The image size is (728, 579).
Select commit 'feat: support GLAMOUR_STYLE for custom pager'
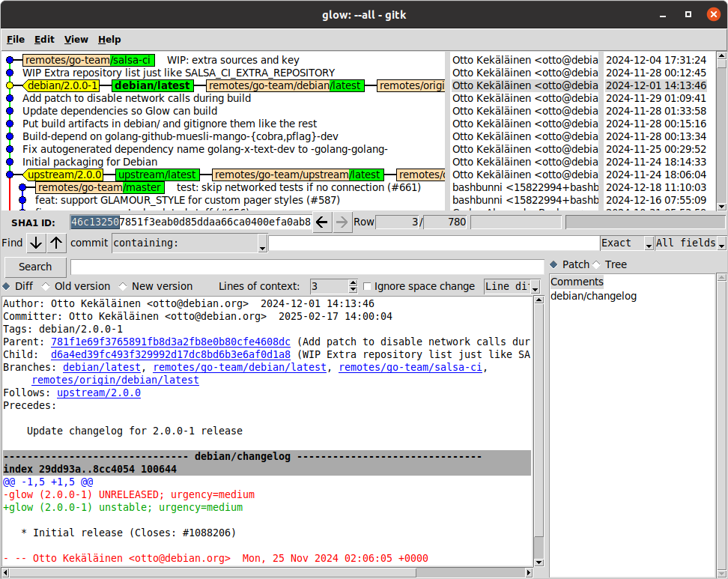(x=187, y=201)
